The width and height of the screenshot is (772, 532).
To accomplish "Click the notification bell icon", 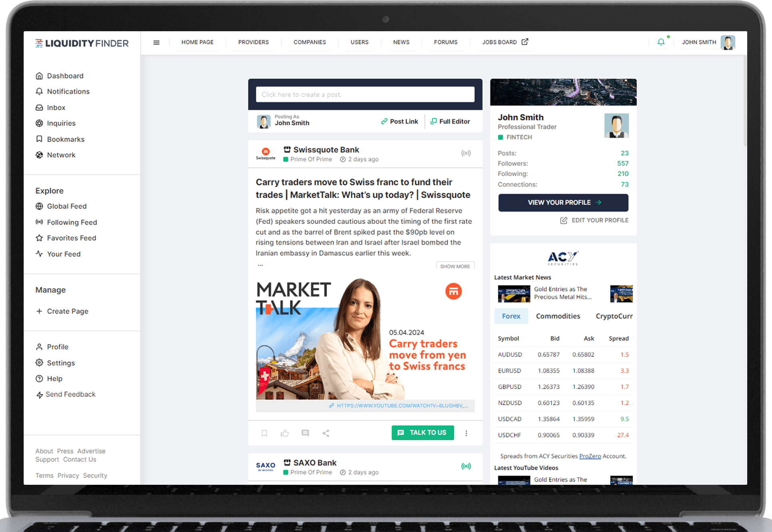I will point(661,42).
